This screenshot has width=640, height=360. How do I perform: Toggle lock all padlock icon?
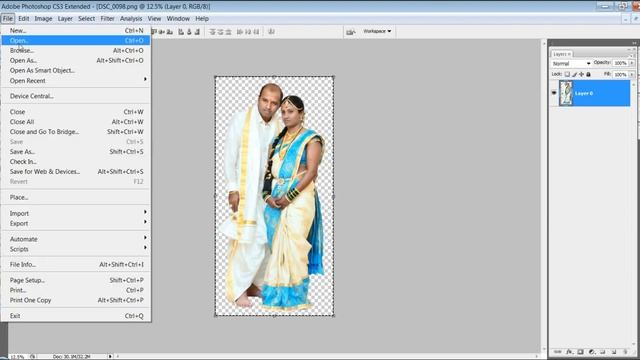[x=589, y=74]
